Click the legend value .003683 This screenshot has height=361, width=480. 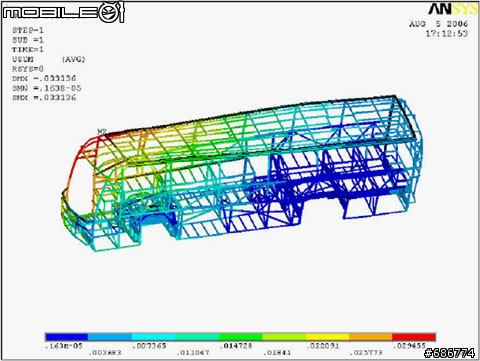pyautogui.click(x=105, y=352)
